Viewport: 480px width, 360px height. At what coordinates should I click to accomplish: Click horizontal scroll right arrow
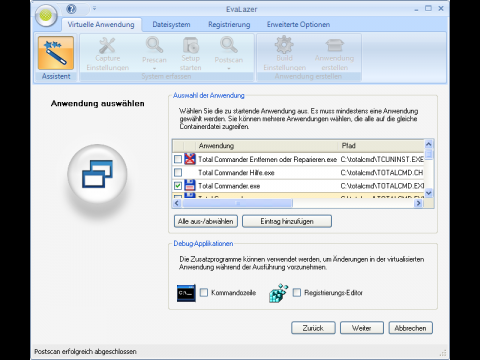click(x=418, y=203)
